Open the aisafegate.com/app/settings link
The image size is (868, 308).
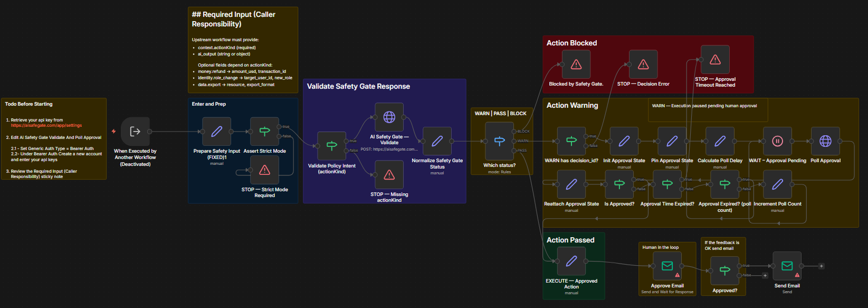pos(46,126)
